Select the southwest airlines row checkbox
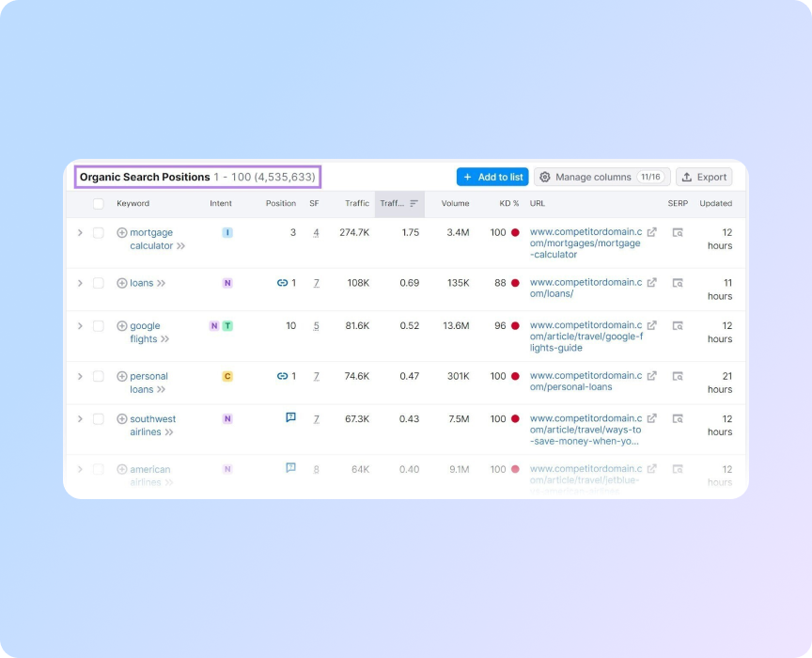The height and width of the screenshot is (658, 812). coord(98,419)
